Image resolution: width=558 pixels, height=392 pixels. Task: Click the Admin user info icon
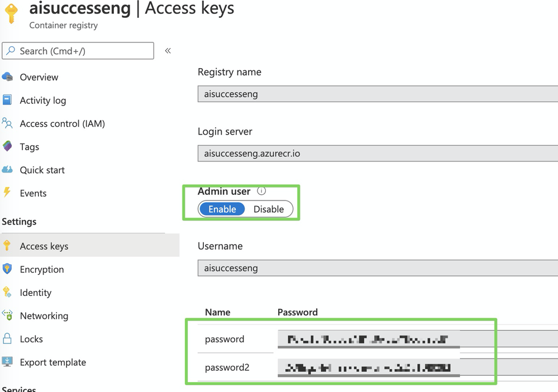pos(261,191)
